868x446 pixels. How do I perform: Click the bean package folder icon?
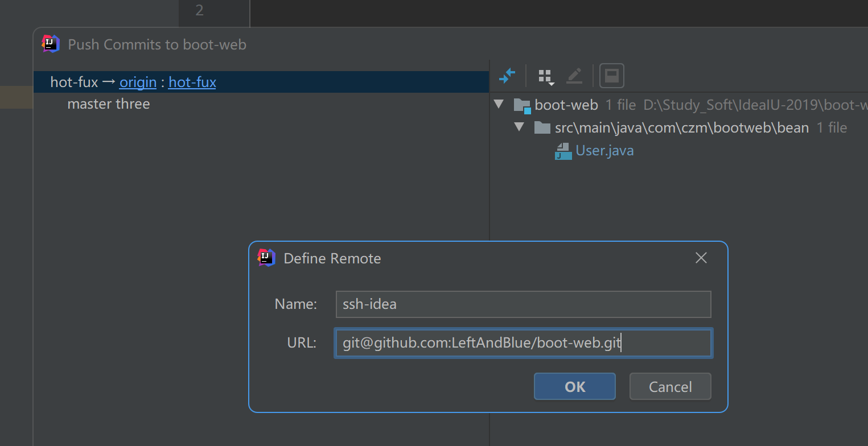click(x=542, y=127)
